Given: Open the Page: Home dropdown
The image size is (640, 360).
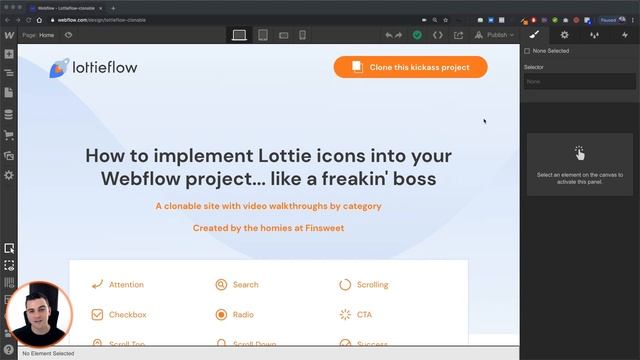Looking at the screenshot, I should (x=38, y=35).
